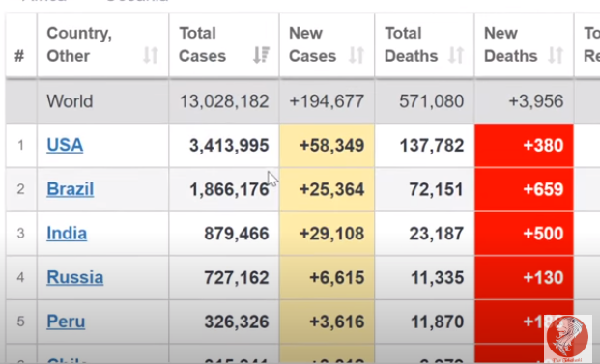This screenshot has height=364, width=600.
Task: Select the World row label
Action: [x=70, y=101]
